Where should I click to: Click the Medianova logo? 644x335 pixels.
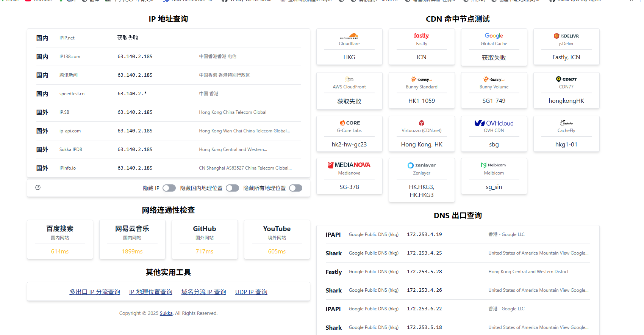tap(349, 165)
